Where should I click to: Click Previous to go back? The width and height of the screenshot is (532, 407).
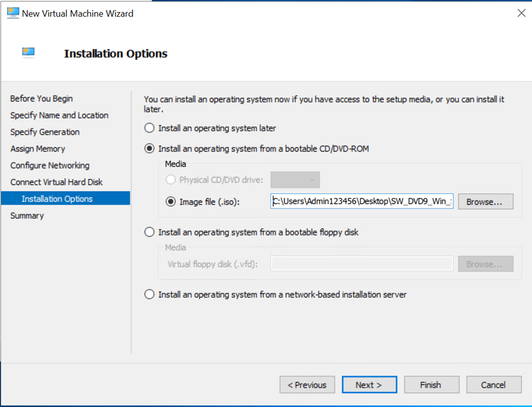tap(307, 384)
